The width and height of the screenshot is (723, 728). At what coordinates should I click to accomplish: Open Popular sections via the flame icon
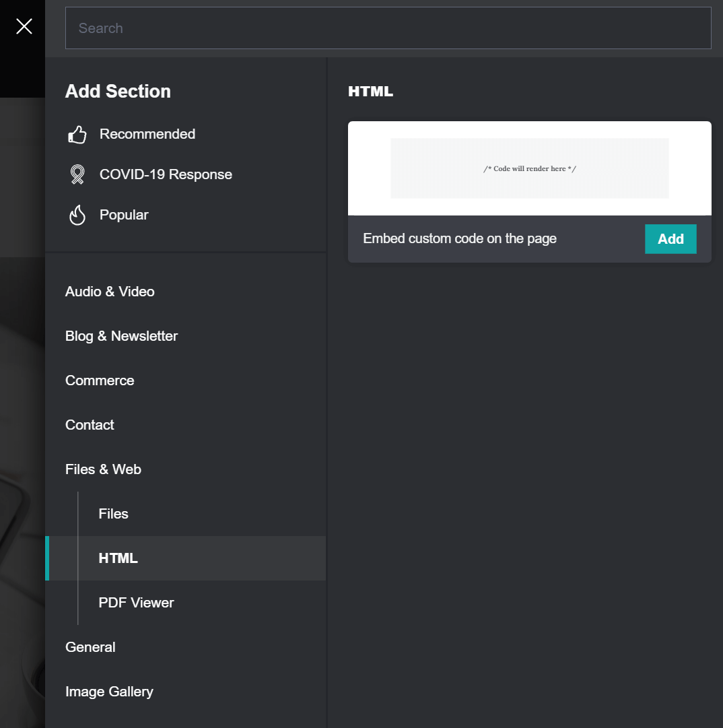[x=77, y=215]
